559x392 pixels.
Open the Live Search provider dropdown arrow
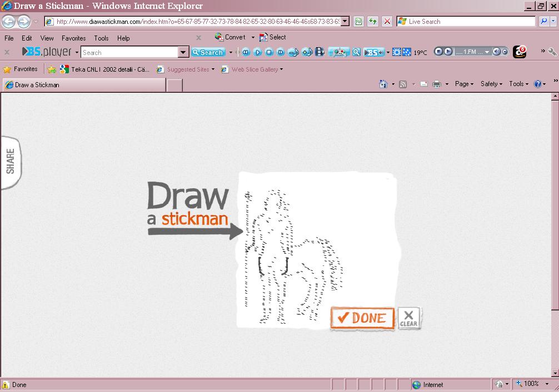553,22
